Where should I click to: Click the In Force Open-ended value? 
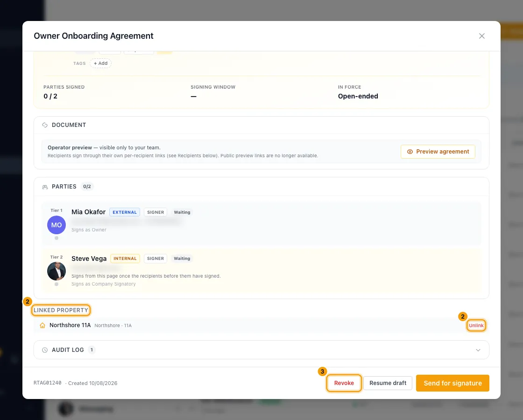pyautogui.click(x=358, y=96)
